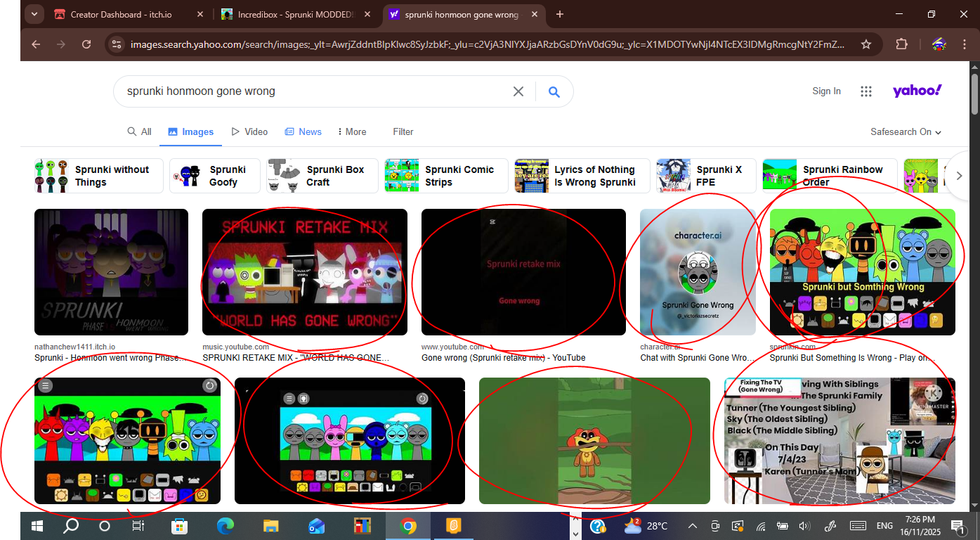Click the browser address bar URL
The width and height of the screenshot is (980, 540).
(488, 44)
